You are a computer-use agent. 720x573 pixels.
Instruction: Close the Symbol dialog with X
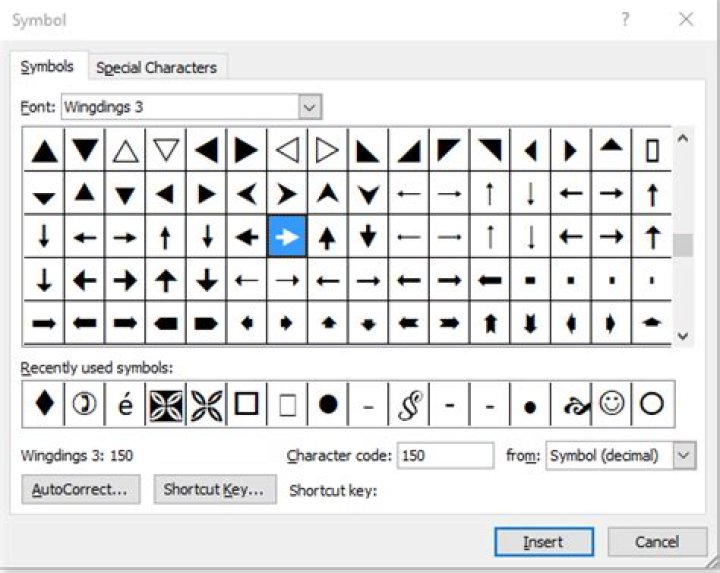point(686,19)
